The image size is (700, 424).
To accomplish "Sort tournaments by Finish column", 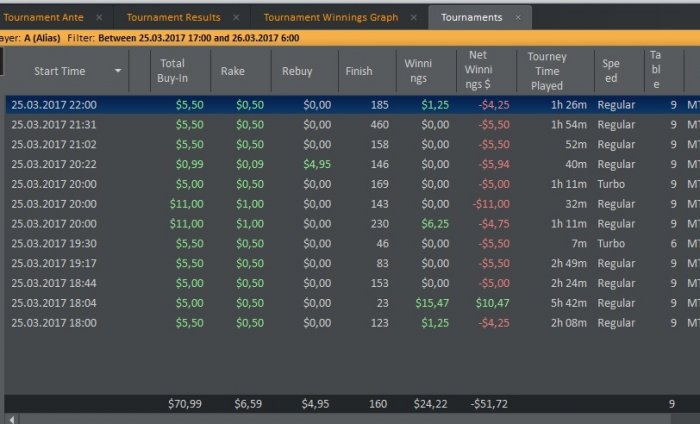I will click(x=359, y=71).
